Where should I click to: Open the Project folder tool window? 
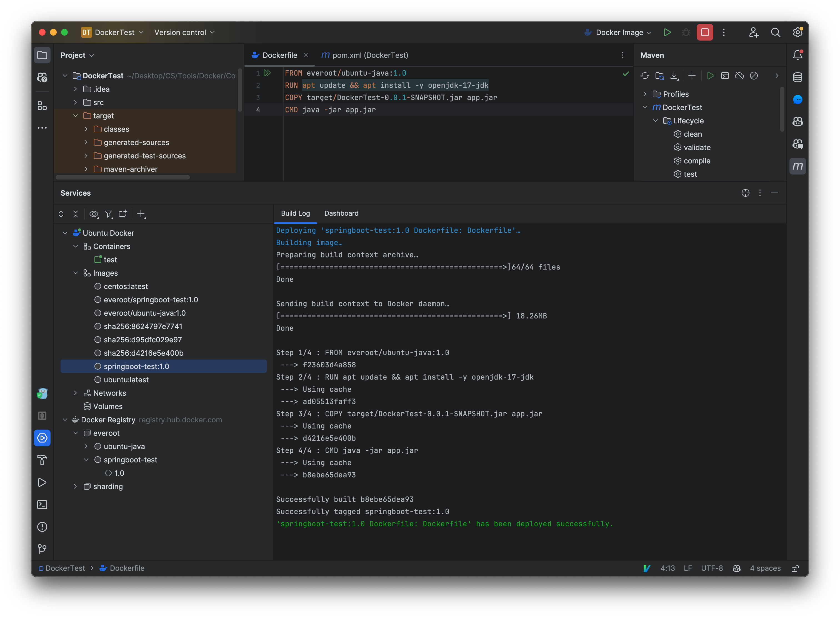tap(42, 55)
